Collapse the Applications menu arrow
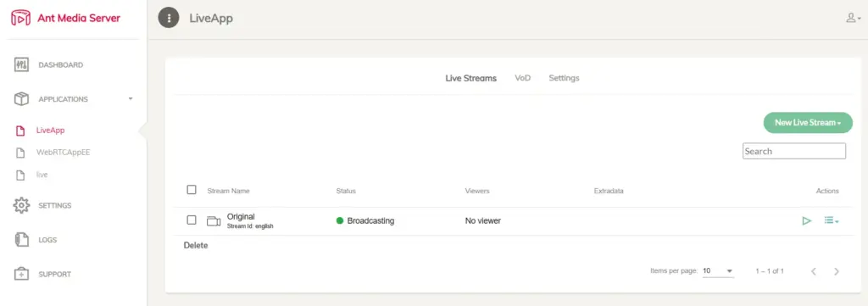The width and height of the screenshot is (868, 306). click(131, 99)
